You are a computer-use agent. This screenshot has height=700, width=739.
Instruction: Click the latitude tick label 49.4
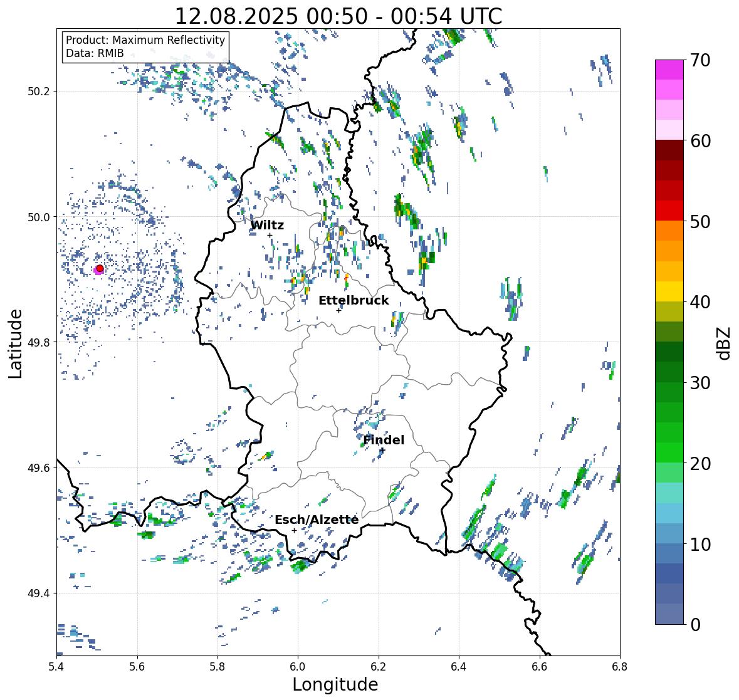39,593
